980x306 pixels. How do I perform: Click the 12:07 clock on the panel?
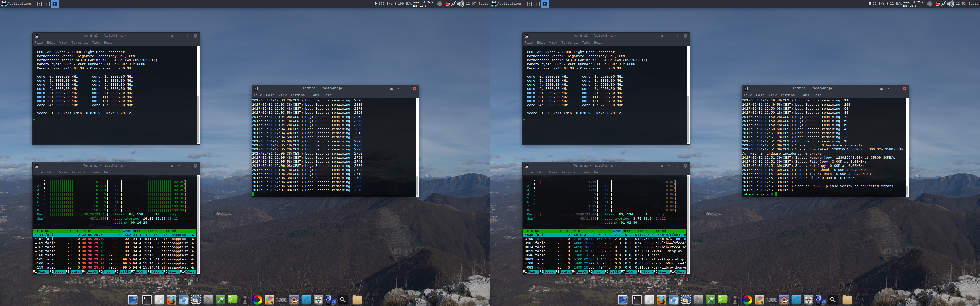pos(471,4)
